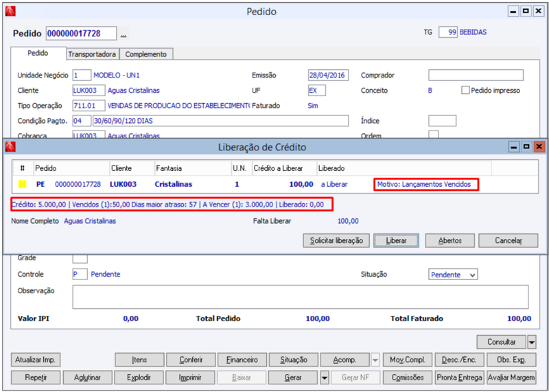Click the Grade input field
549x392 pixels.
[x=80, y=259]
